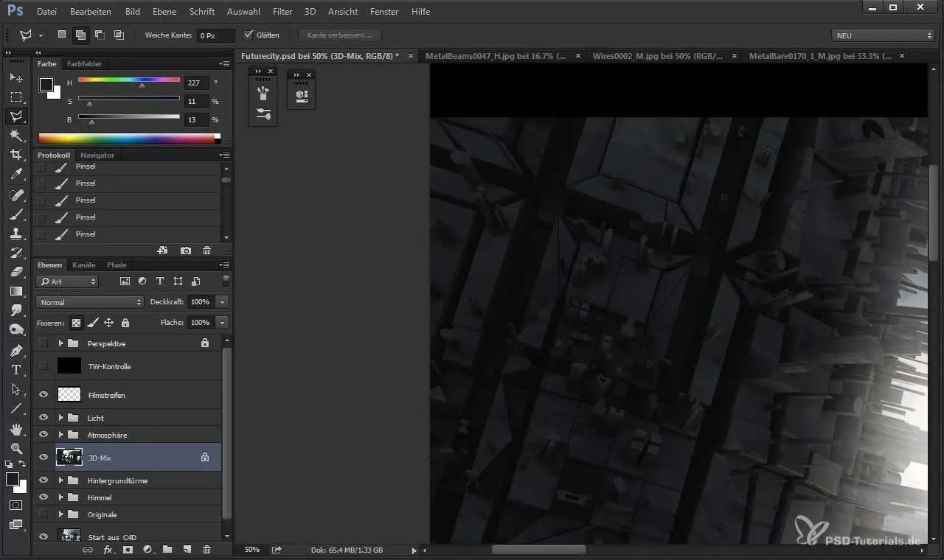Open the Fläche fill dropdown arrow
Image resolution: width=944 pixels, height=560 pixels.
pyautogui.click(x=223, y=323)
